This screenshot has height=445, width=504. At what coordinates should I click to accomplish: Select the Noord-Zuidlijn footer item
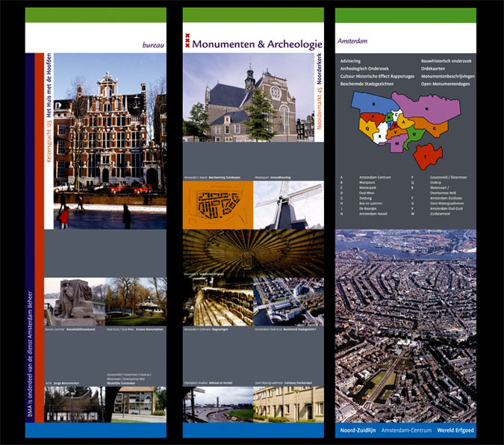point(356,431)
